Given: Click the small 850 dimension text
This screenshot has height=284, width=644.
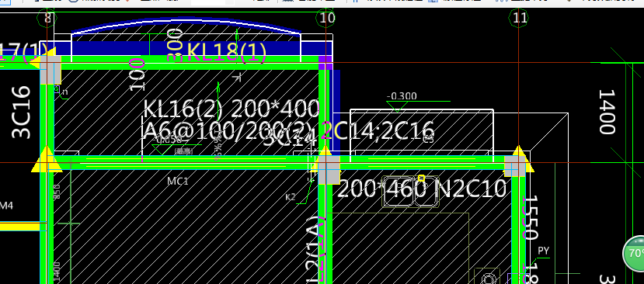Looking at the screenshot, I should [x=57, y=192].
